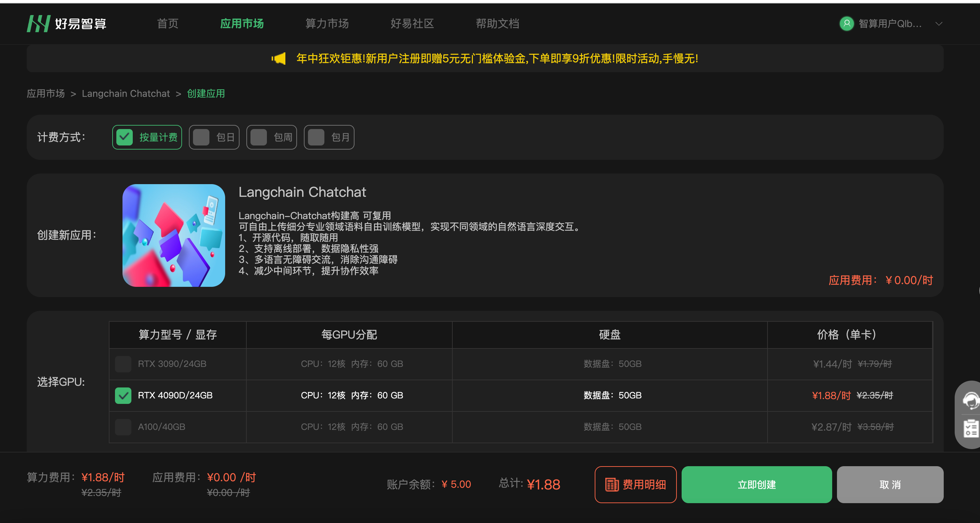
Task: Click the 取消 button
Action: click(x=890, y=484)
